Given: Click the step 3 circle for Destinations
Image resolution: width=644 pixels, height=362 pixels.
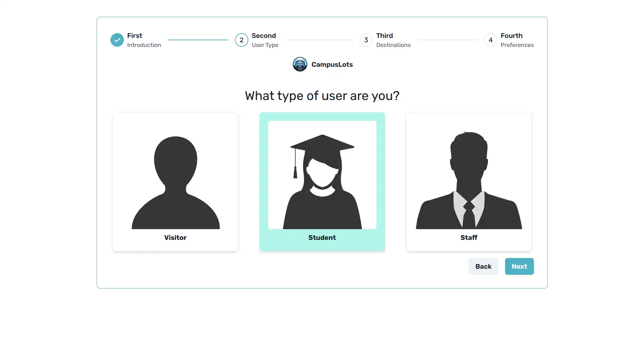Looking at the screenshot, I should coord(366,40).
